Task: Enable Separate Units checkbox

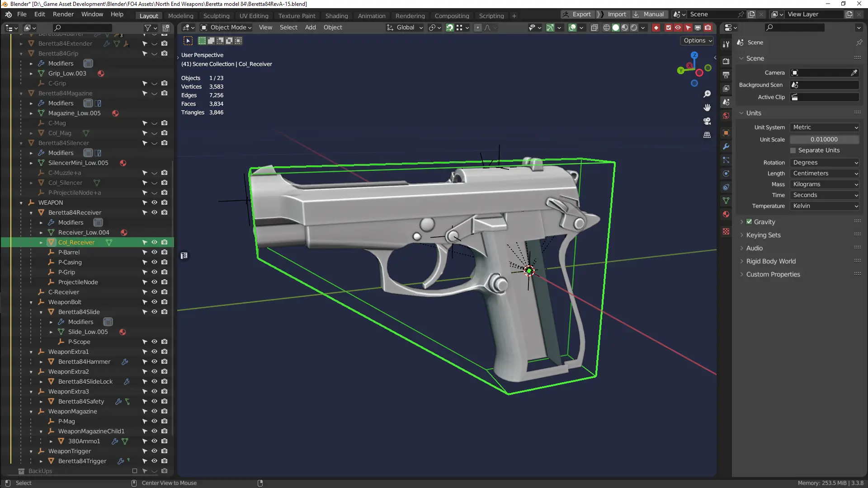Action: coord(793,150)
